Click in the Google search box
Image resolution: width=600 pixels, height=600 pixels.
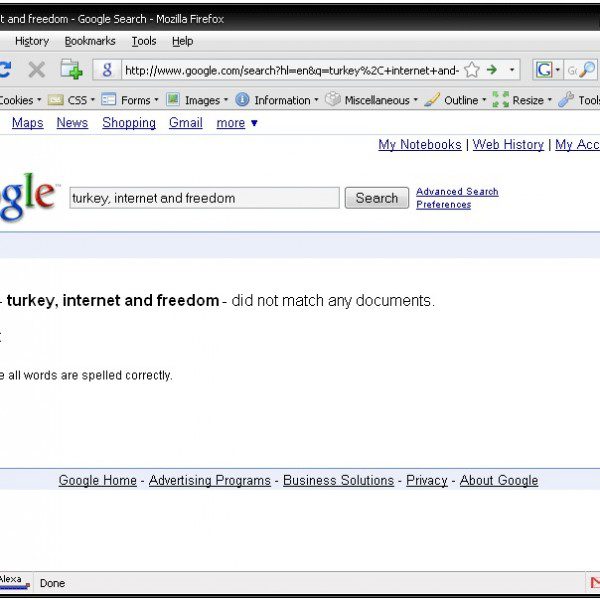[x=204, y=198]
